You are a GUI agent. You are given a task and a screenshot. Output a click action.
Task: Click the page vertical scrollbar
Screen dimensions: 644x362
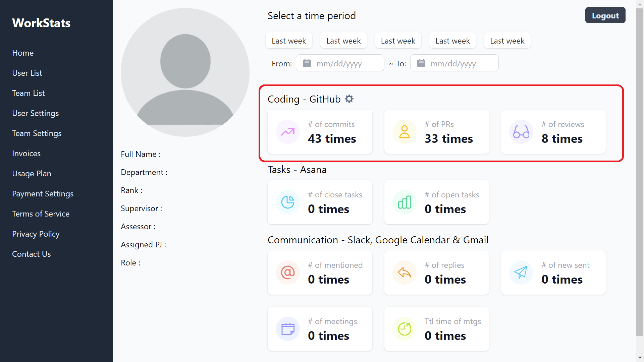640,172
